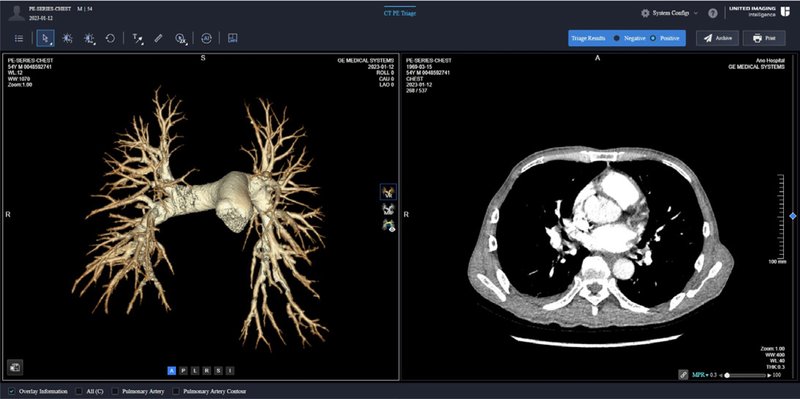This screenshot has height=399, width=800.
Task: Click the Triage Results label
Action: pyautogui.click(x=588, y=38)
